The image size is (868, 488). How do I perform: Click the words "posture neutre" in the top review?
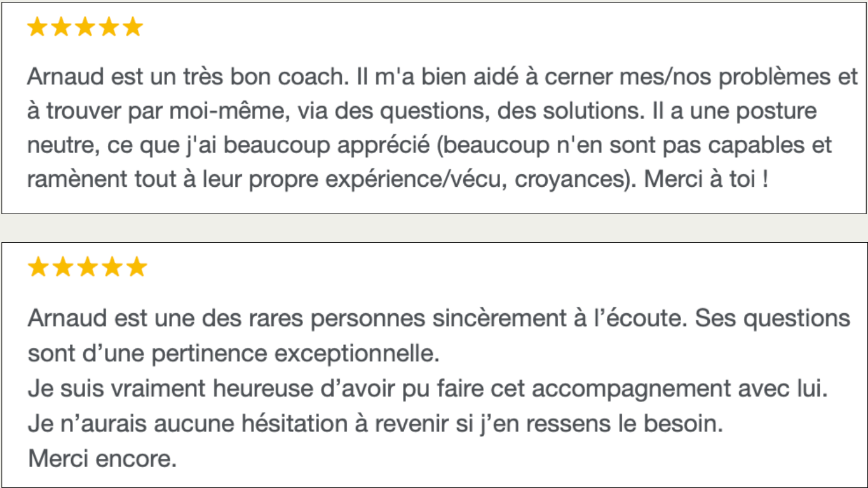tap(776, 112)
